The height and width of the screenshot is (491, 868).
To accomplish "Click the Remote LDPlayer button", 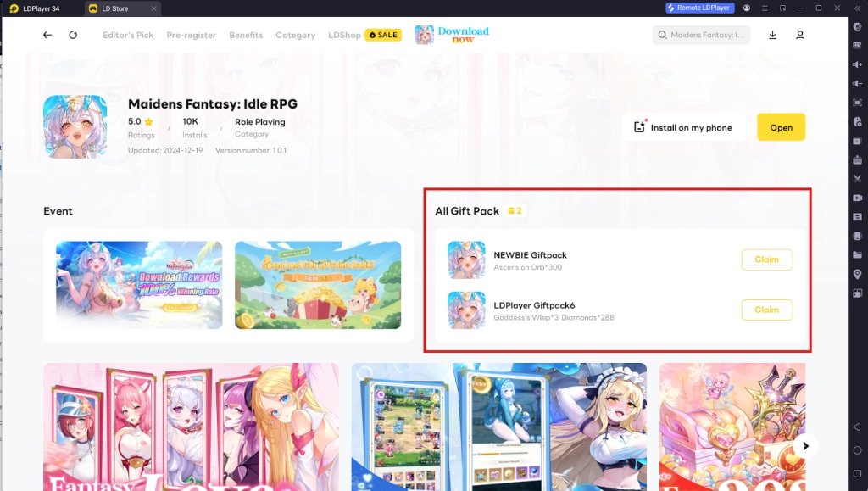I will point(699,8).
